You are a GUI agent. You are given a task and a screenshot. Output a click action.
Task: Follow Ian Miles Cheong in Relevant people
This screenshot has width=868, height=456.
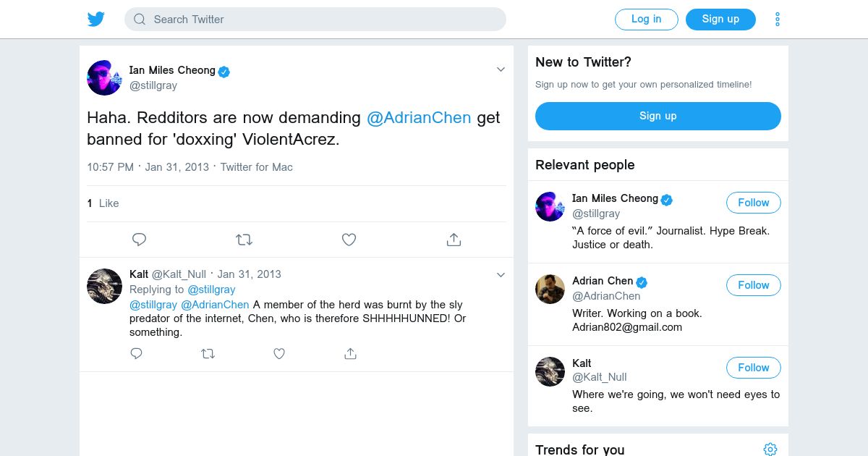(753, 203)
